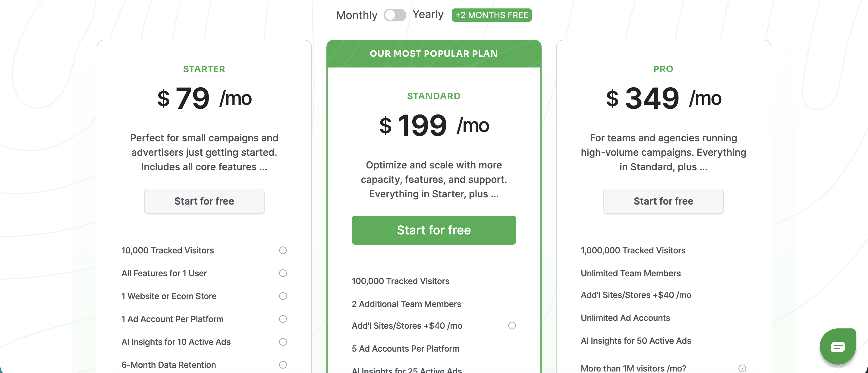Image resolution: width=868 pixels, height=373 pixels.
Task: Start for free on Pro plan
Action: pyautogui.click(x=663, y=201)
